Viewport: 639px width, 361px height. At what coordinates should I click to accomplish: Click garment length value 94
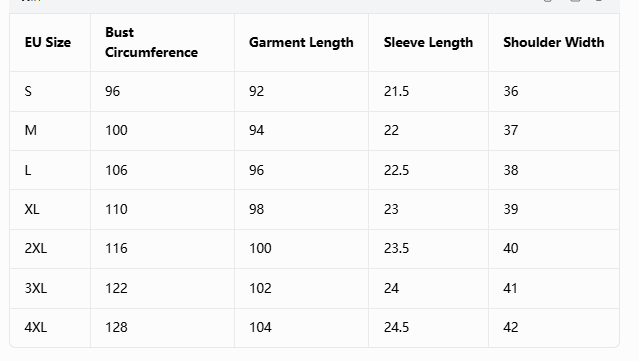[x=256, y=130]
